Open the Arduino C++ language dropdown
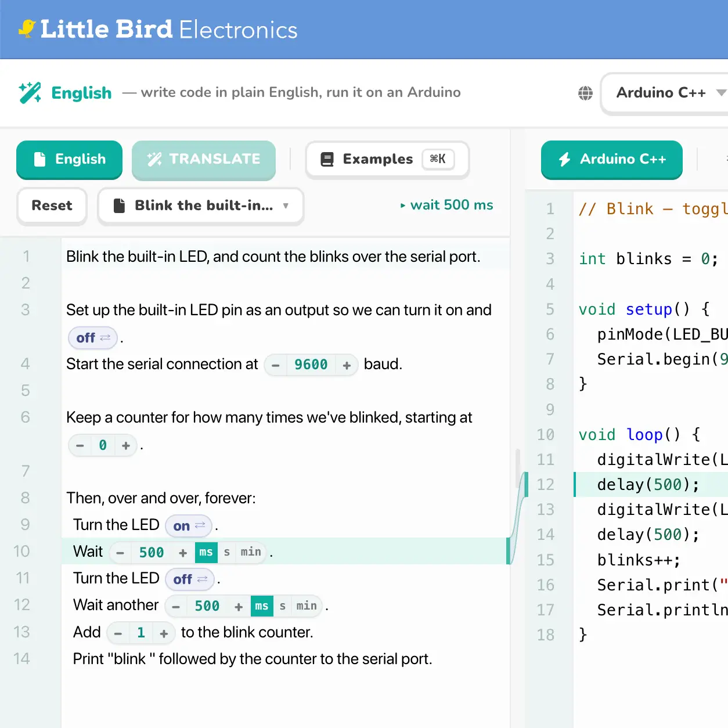The image size is (728, 728). pos(665,93)
